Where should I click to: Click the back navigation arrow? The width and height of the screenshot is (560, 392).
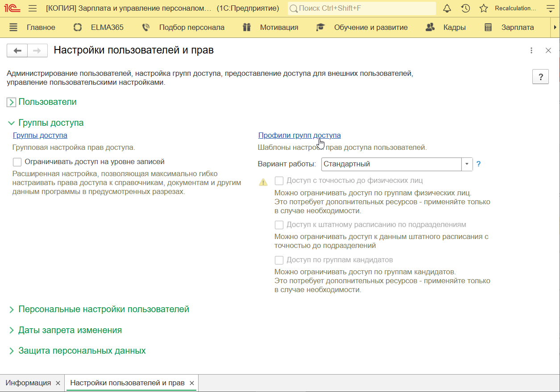click(x=17, y=50)
